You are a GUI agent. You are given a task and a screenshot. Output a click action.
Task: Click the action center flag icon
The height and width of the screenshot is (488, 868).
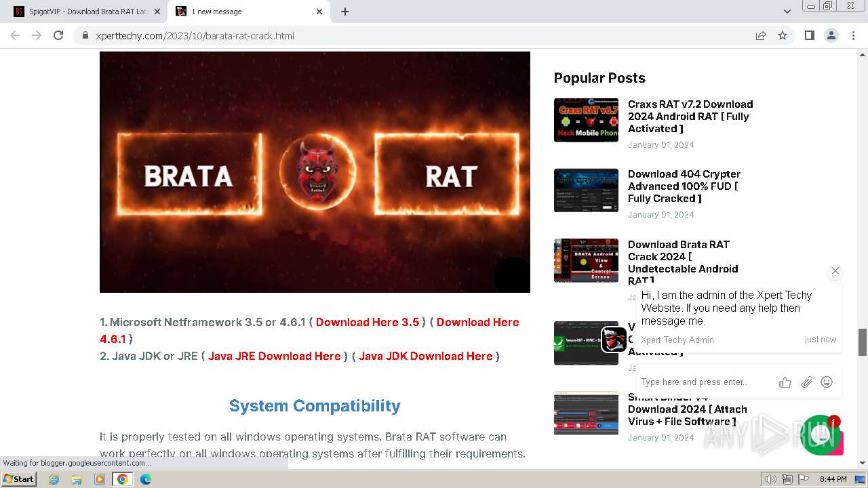point(804,479)
